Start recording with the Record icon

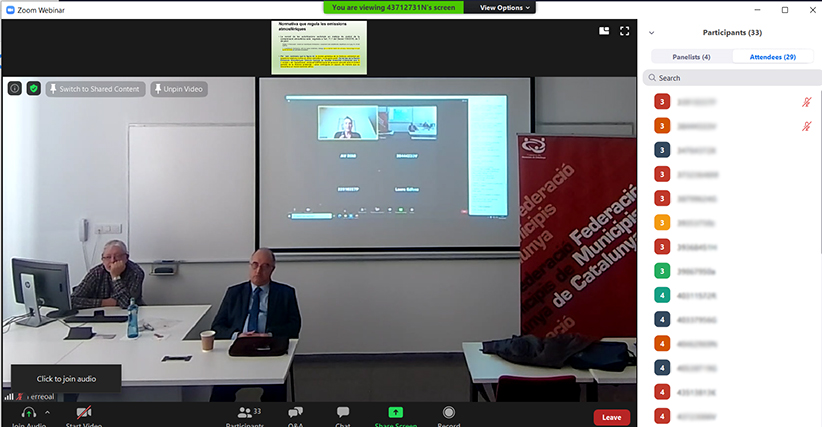tap(449, 413)
